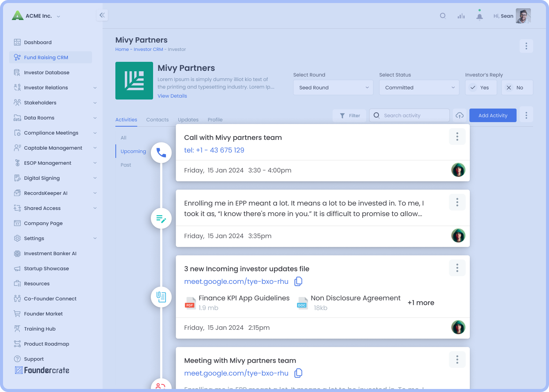Viewport: 549px width, 392px height.
Task: Click the +1 more attachments link
Action: pyautogui.click(x=421, y=303)
